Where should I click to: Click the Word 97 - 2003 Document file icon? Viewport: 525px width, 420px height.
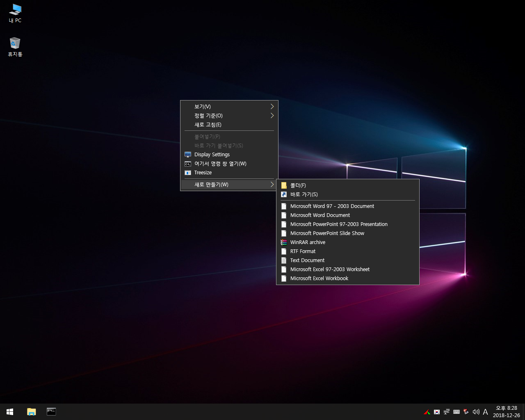point(284,206)
